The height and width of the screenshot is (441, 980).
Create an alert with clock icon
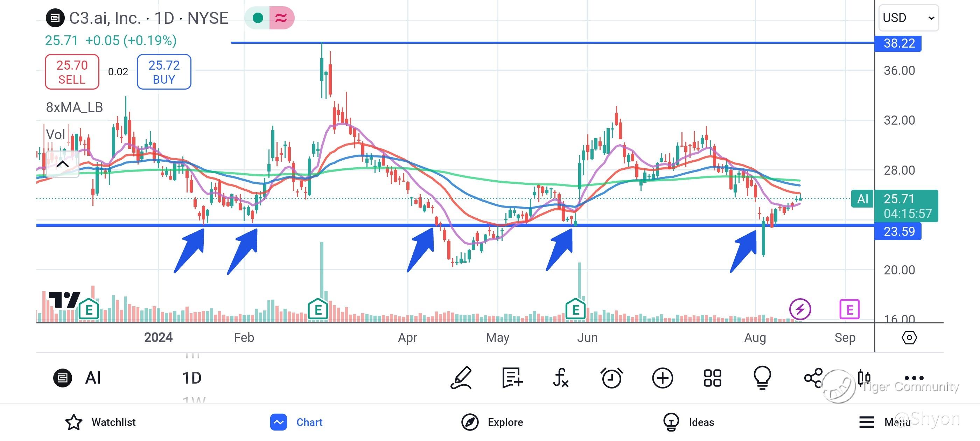tap(611, 378)
